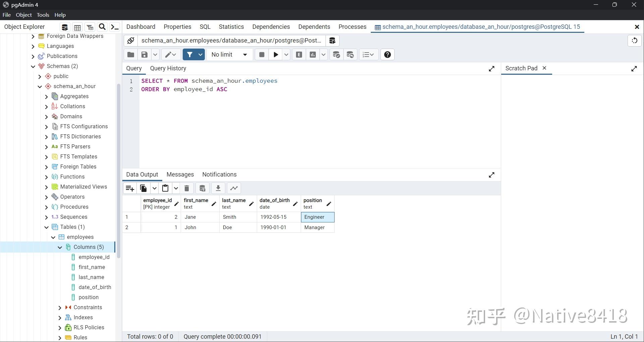The image size is (644, 342).
Task: Click the connection string field
Action: point(231,41)
